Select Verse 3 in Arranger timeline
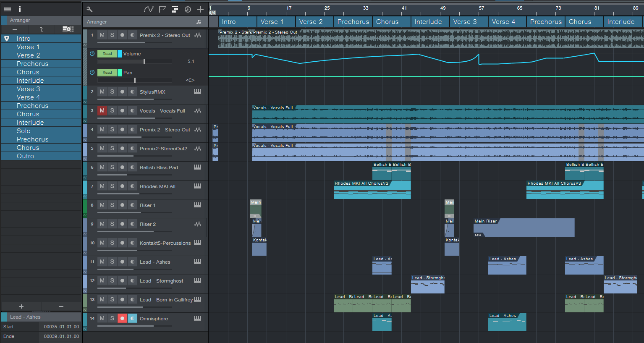 (469, 22)
